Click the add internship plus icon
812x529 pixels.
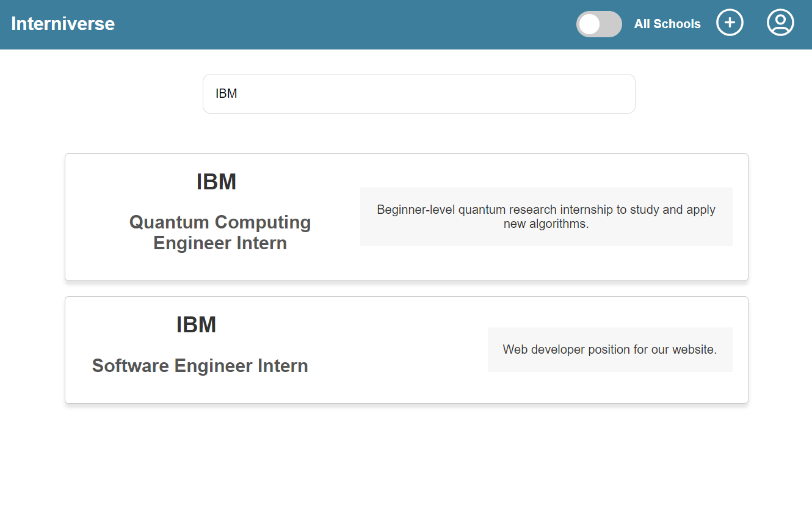(x=730, y=23)
